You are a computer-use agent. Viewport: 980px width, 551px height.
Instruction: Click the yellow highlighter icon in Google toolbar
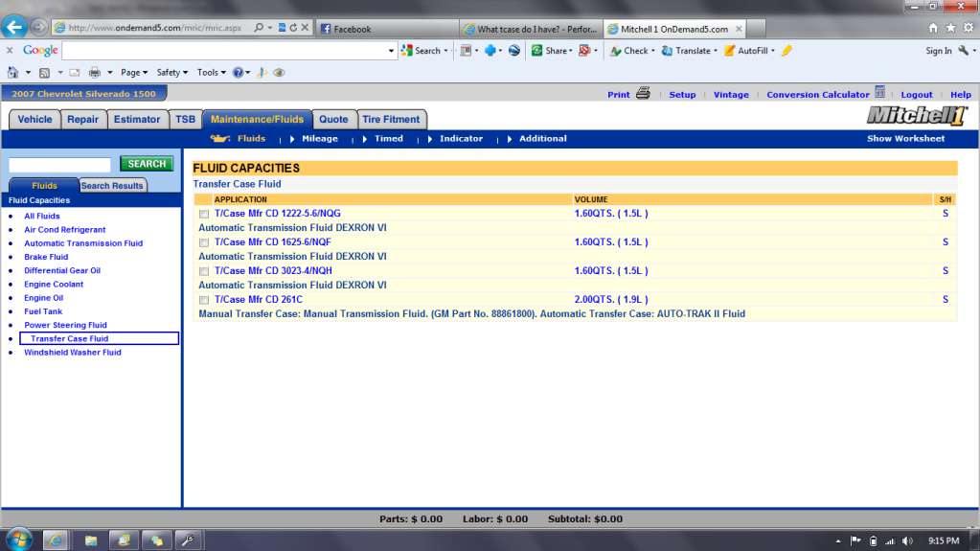point(786,51)
